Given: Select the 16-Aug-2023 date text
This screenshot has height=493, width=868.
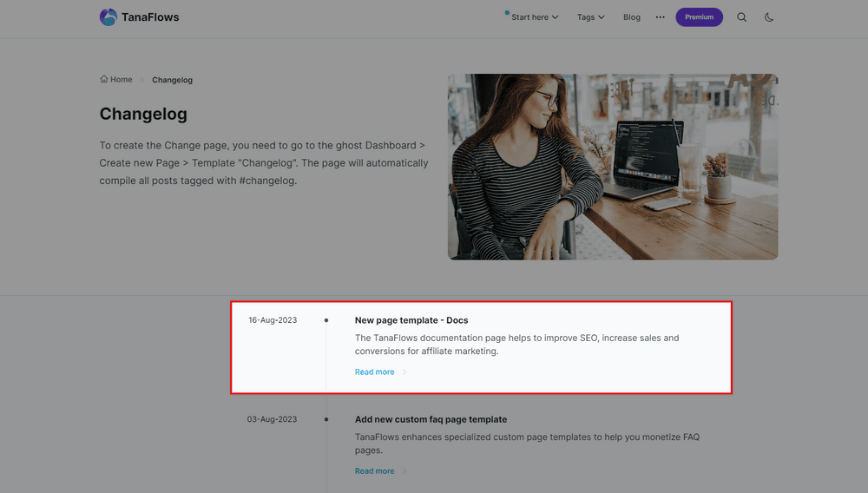Looking at the screenshot, I should click(273, 319).
